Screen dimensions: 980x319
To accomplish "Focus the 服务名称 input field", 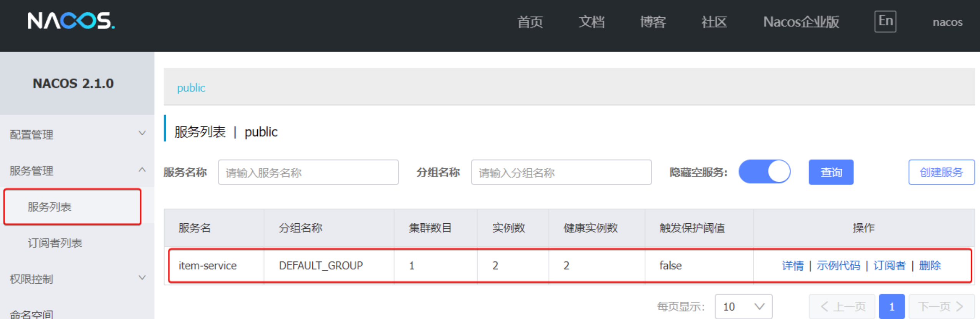I will pyautogui.click(x=308, y=172).
